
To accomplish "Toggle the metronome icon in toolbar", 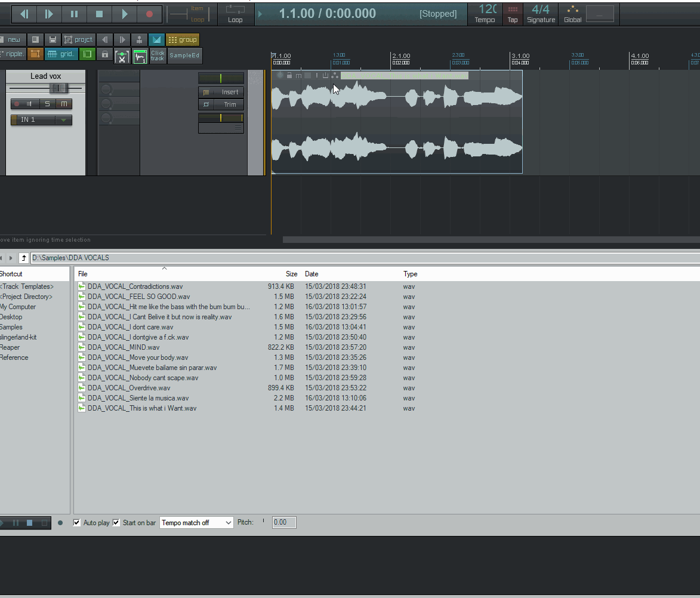I will tap(139, 40).
